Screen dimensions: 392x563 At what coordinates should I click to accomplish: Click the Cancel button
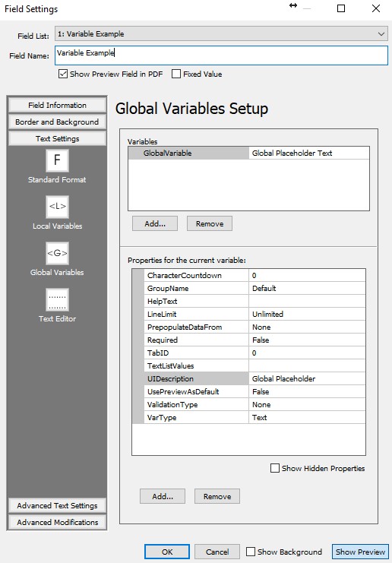[x=217, y=552]
